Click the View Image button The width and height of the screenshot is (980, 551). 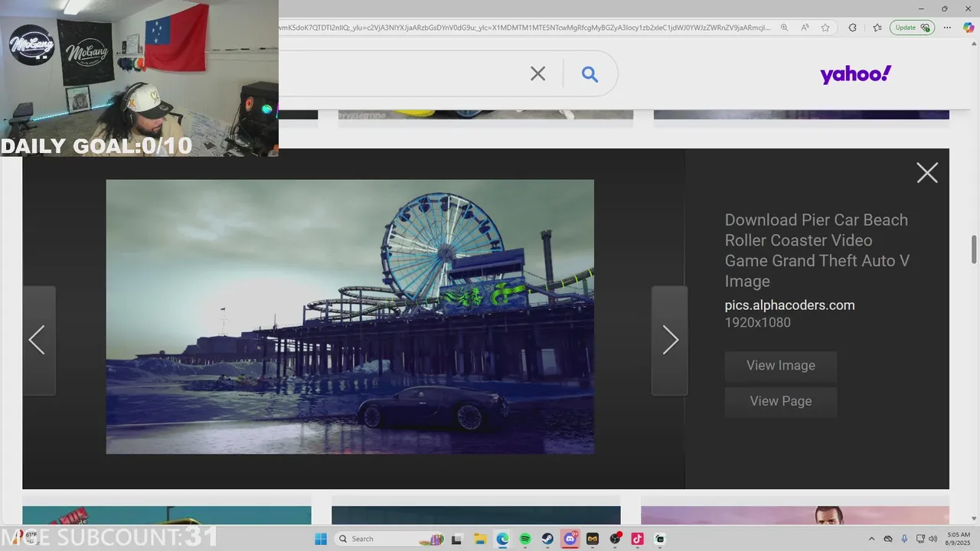[781, 366]
